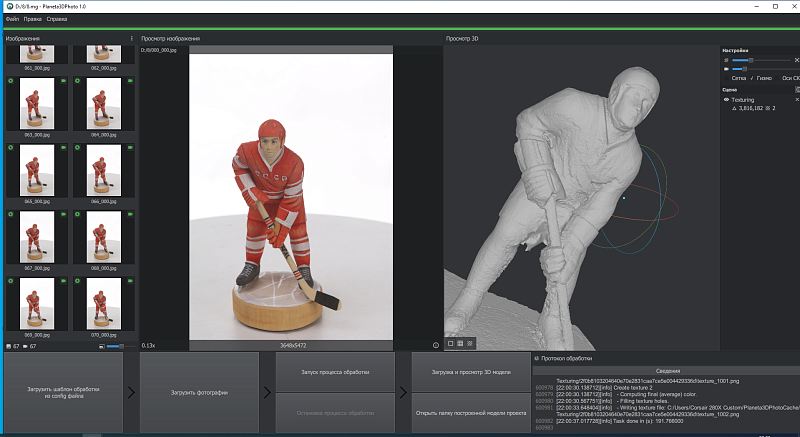Screen dimensions: 800x437
Task: Enable the Оси СК checkbox
Action: click(x=777, y=78)
